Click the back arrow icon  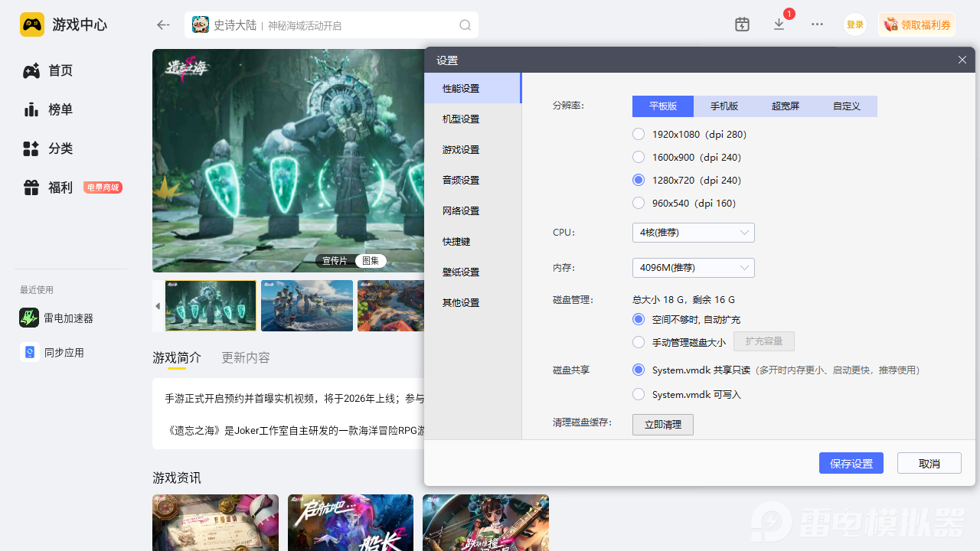click(163, 25)
